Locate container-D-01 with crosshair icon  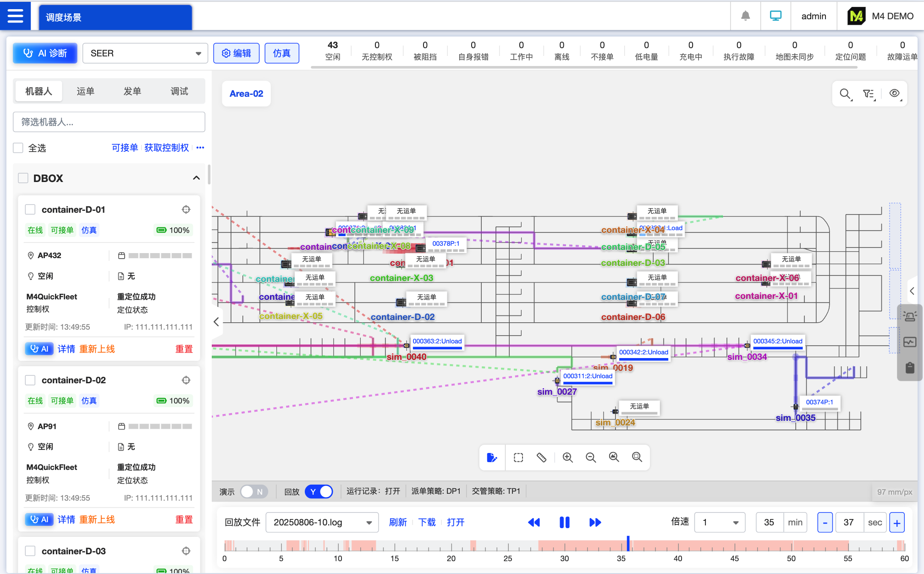[x=186, y=210]
